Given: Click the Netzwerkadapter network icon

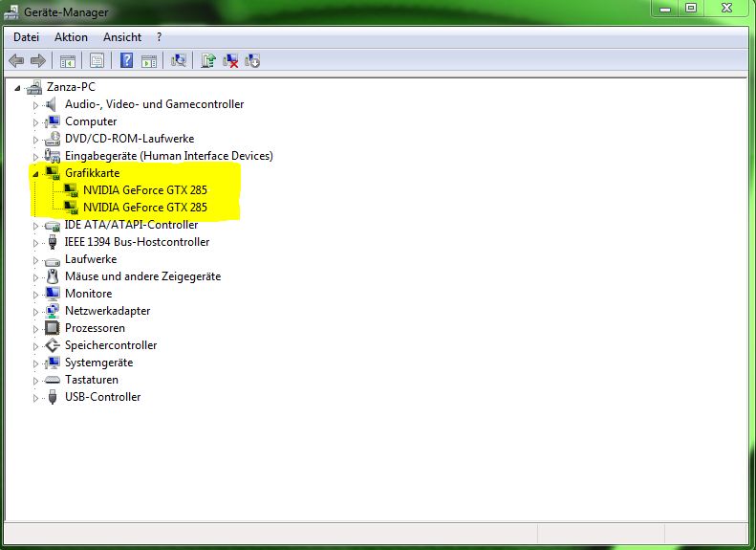Looking at the screenshot, I should click(x=52, y=311).
